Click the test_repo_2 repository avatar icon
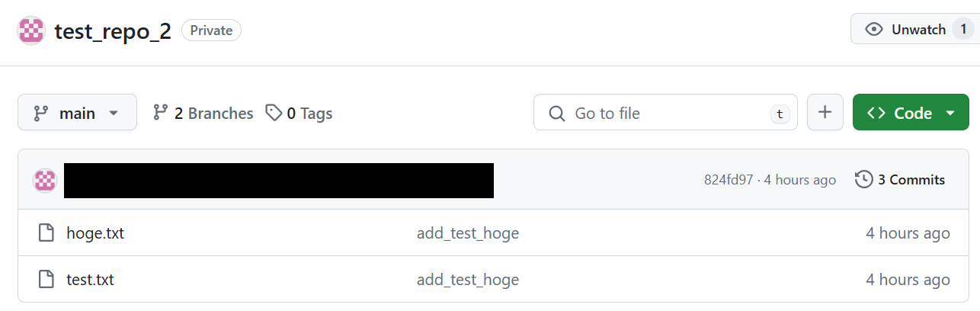 (31, 30)
